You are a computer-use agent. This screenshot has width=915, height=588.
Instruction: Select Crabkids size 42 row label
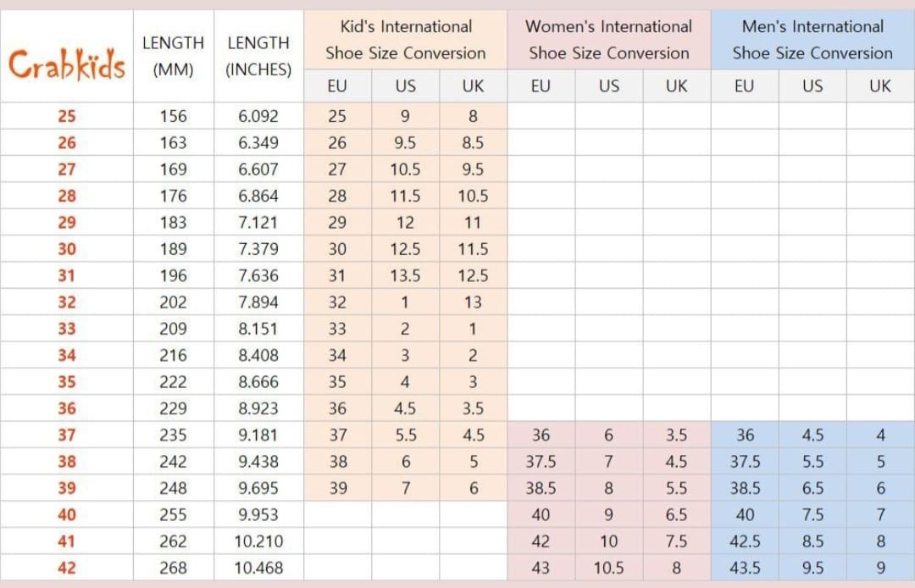(67, 568)
